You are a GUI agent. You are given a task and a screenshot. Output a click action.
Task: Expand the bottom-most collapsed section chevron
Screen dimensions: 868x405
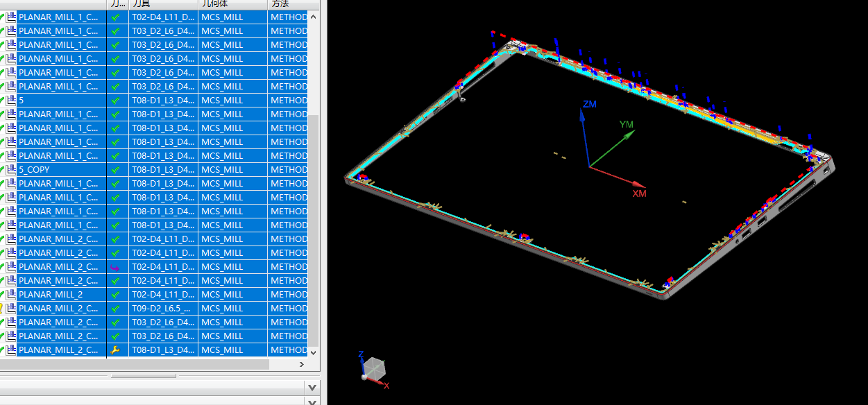tap(313, 401)
